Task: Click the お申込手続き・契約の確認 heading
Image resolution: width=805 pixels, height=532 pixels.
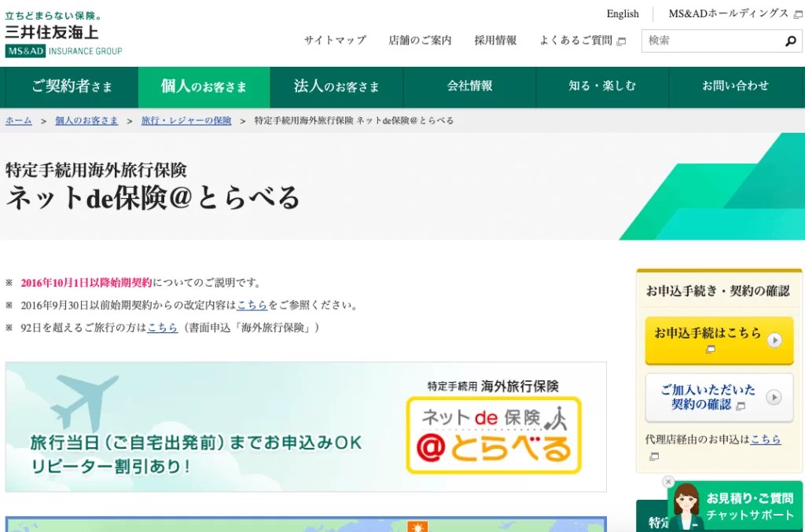Action: [718, 291]
